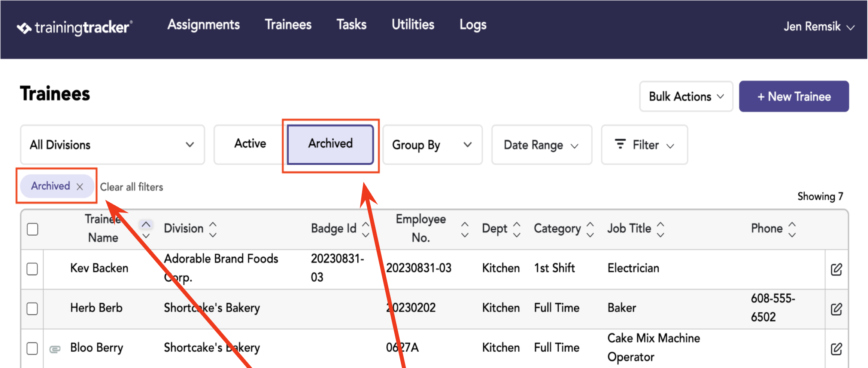Open the edit icon on Herb Berb row
Viewport: 868px width, 368px height.
tap(836, 309)
